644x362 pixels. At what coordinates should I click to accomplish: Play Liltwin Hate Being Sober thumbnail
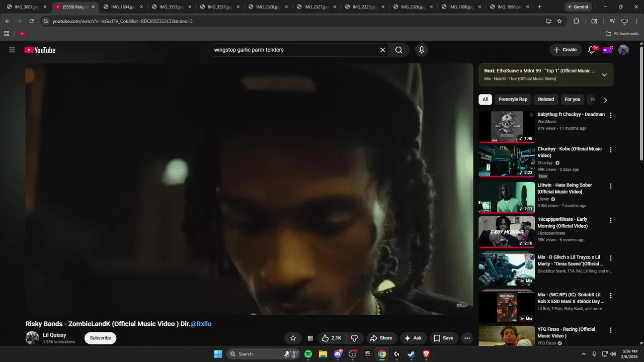(x=507, y=198)
